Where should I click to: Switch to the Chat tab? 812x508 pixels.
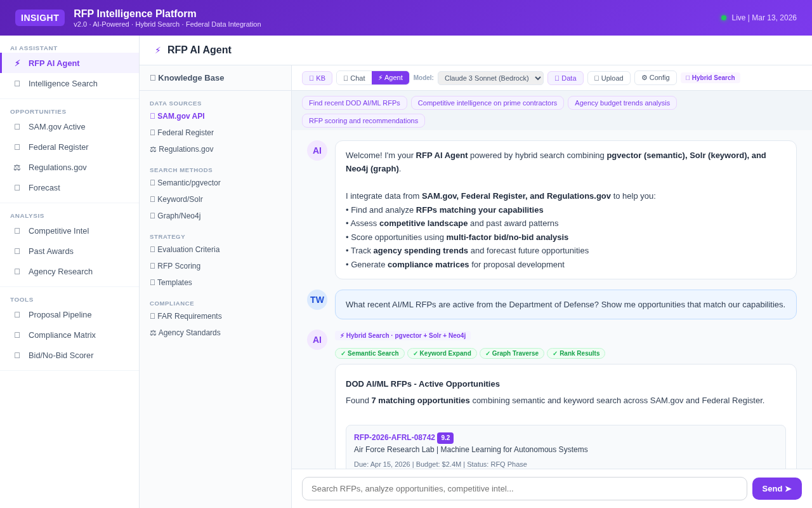353,78
